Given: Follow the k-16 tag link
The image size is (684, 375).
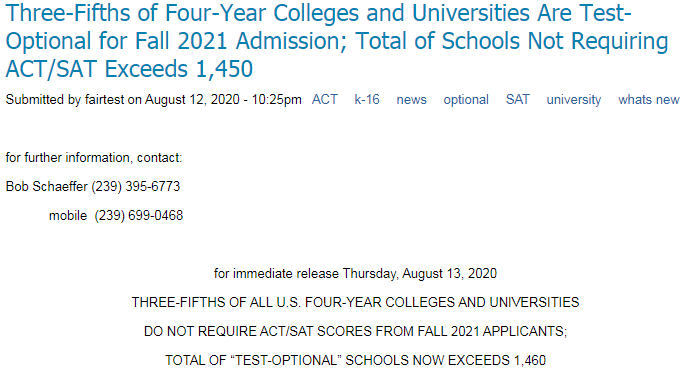Looking at the screenshot, I should coord(367,99).
